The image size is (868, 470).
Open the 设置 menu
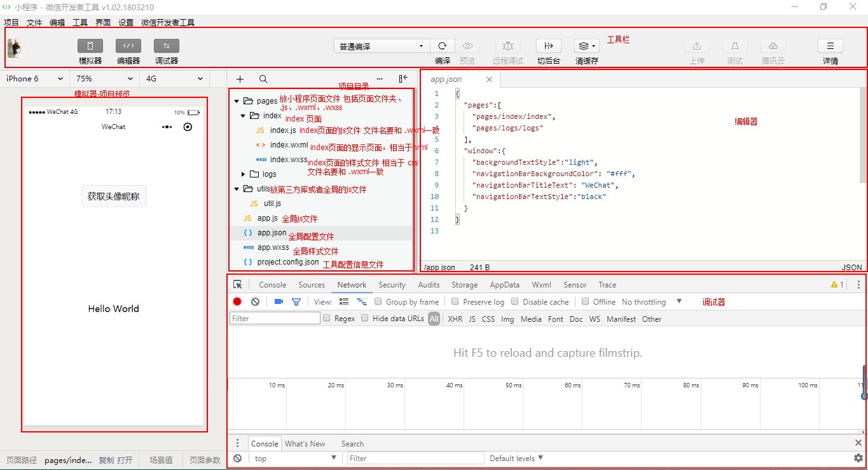[x=126, y=22]
